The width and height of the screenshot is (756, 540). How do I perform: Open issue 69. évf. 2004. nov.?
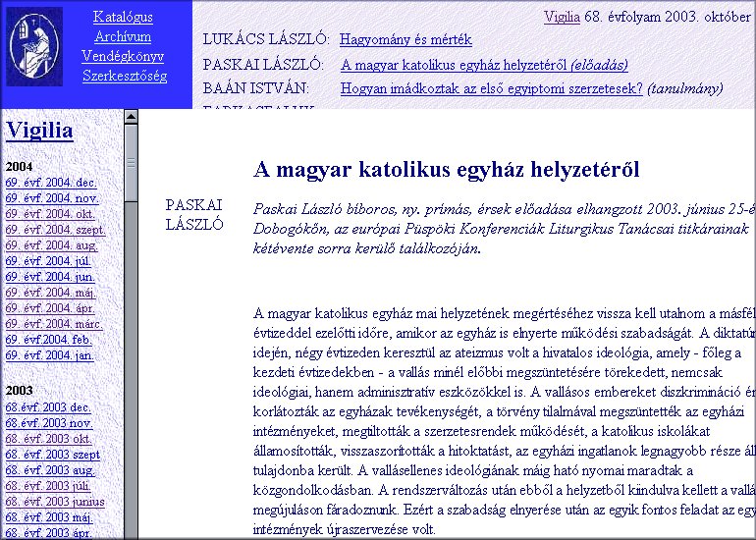pyautogui.click(x=52, y=198)
